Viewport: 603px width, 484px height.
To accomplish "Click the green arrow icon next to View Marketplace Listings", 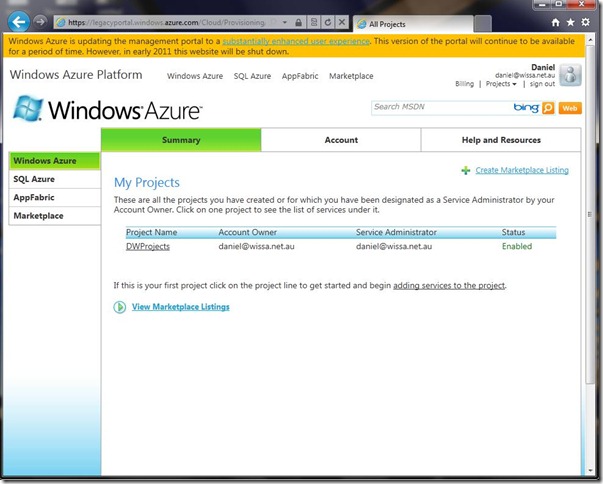I will click(x=120, y=307).
